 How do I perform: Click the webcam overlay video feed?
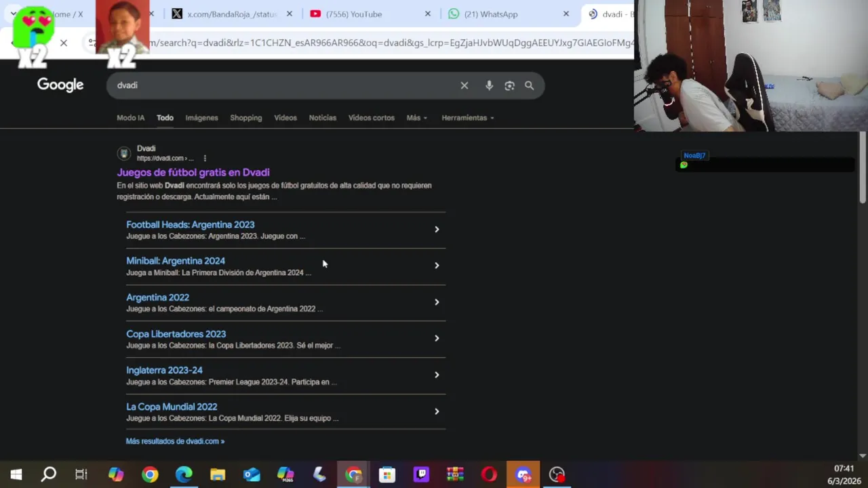point(751,66)
